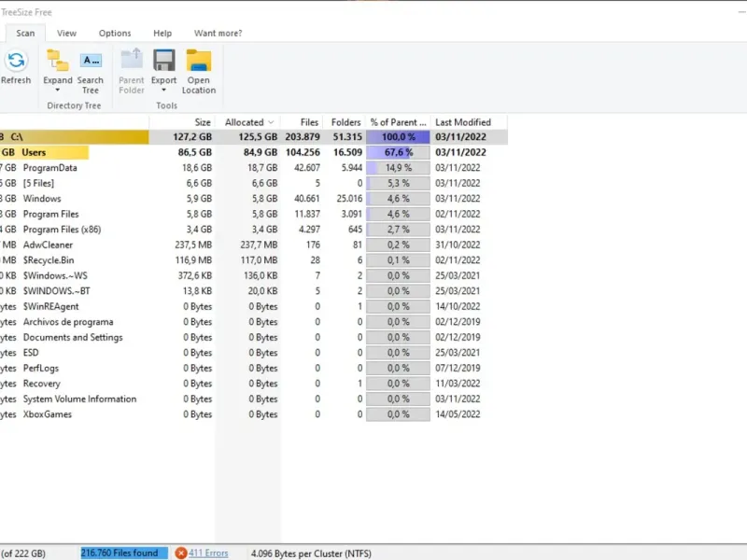Switch to the View tab
Screen dimensions: 747x560
[66, 34]
